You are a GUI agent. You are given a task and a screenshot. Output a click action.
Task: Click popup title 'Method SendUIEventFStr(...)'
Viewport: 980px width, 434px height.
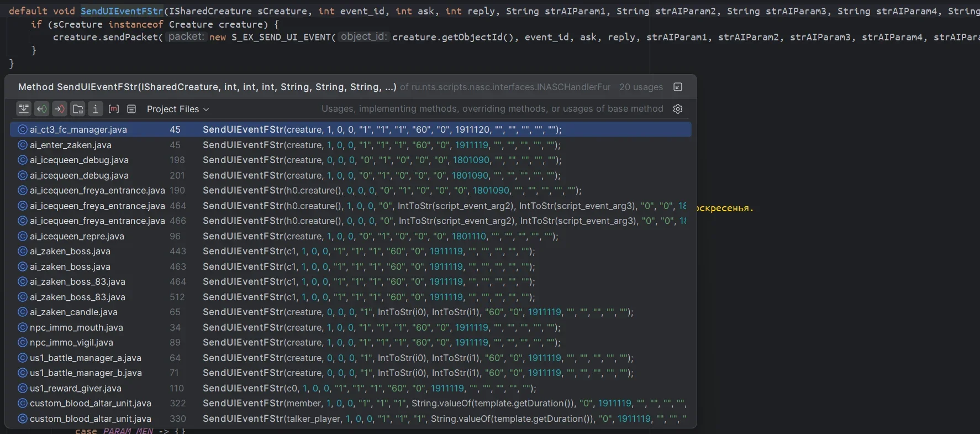pyautogui.click(x=207, y=87)
